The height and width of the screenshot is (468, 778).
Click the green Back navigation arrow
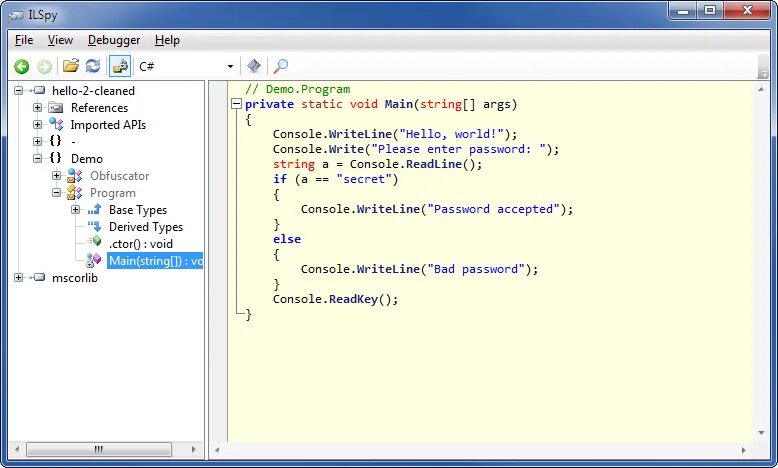click(21, 66)
